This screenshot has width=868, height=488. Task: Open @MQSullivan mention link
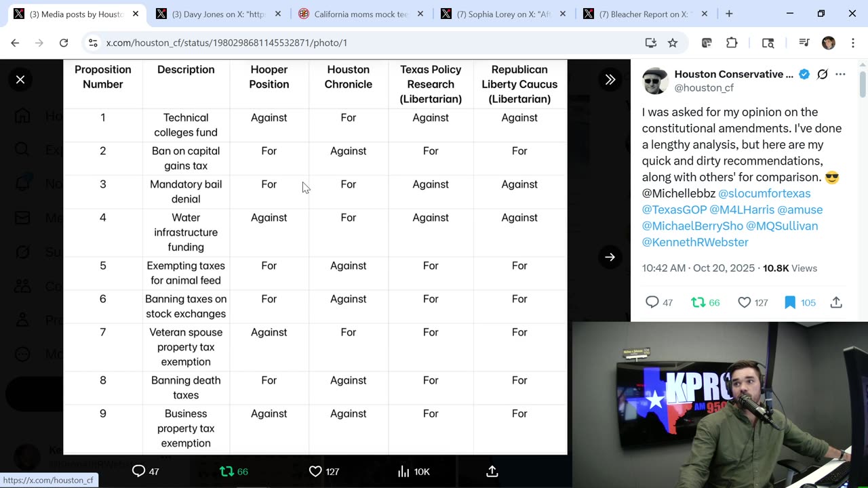click(x=782, y=226)
